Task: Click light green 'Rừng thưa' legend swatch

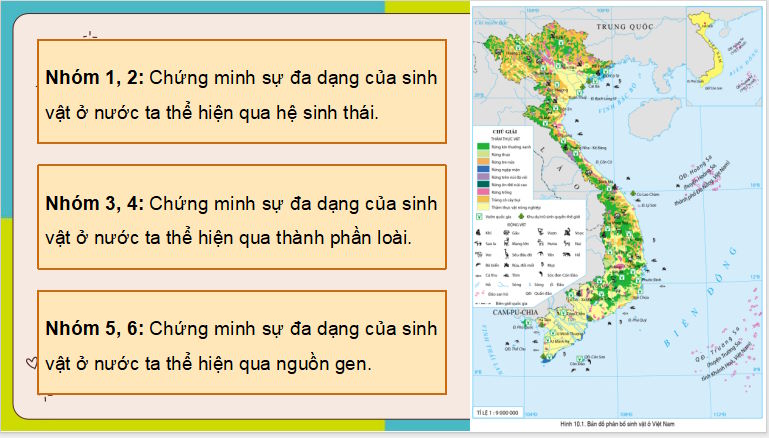Action: click(x=483, y=154)
